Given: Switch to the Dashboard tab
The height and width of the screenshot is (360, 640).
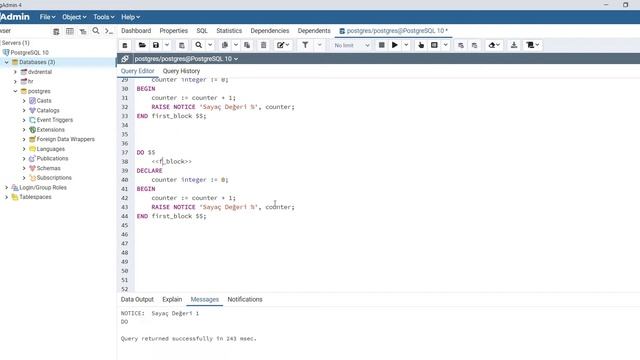Looking at the screenshot, I should [136, 31].
